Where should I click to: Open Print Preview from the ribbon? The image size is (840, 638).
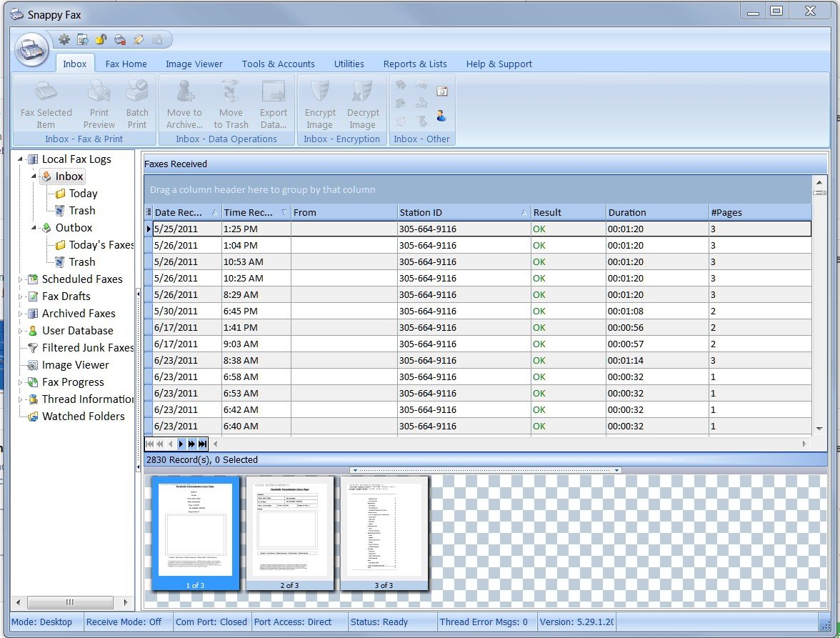(99, 104)
